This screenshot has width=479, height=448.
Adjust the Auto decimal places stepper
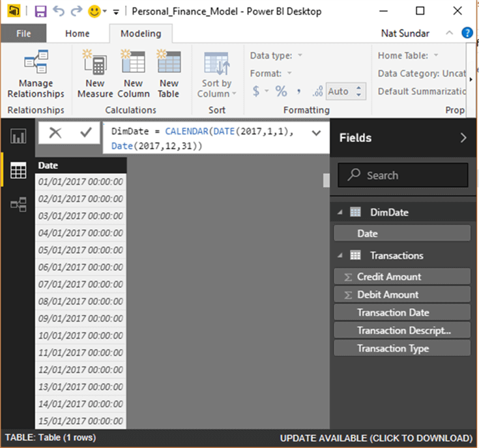coord(360,92)
